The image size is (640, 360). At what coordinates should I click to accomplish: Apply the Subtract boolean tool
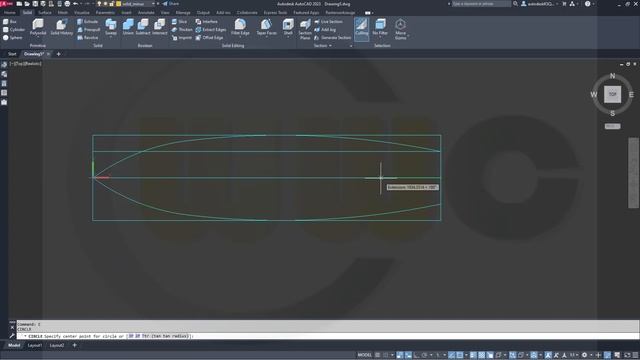coord(143,27)
